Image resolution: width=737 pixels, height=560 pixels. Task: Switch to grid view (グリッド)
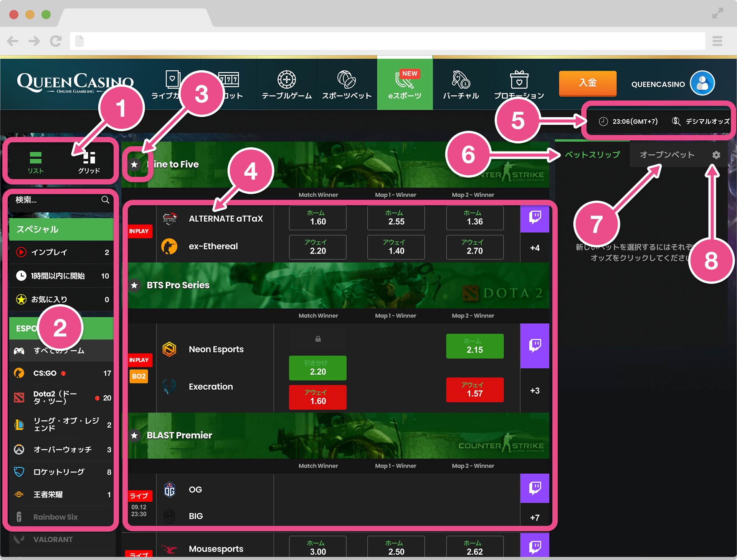point(89,163)
